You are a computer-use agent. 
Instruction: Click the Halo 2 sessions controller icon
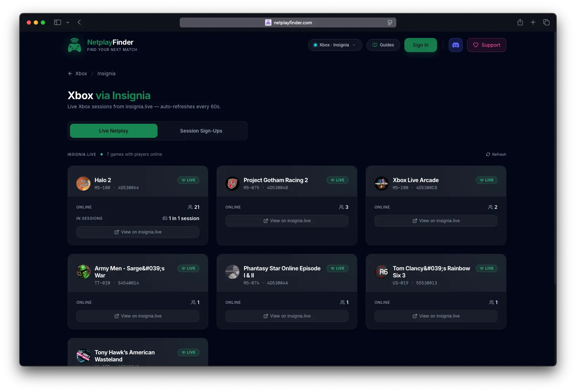[x=165, y=218]
